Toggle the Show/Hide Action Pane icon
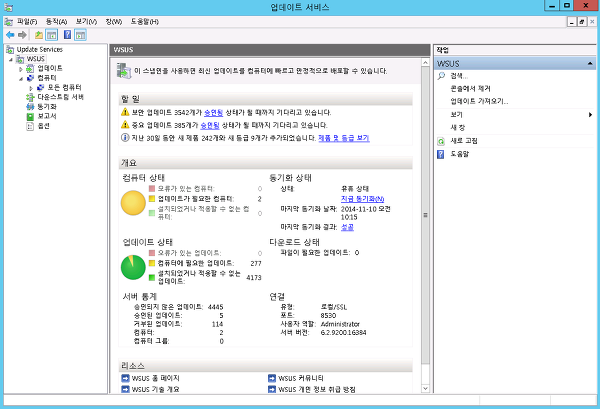The width and height of the screenshot is (600, 409). 80,35
